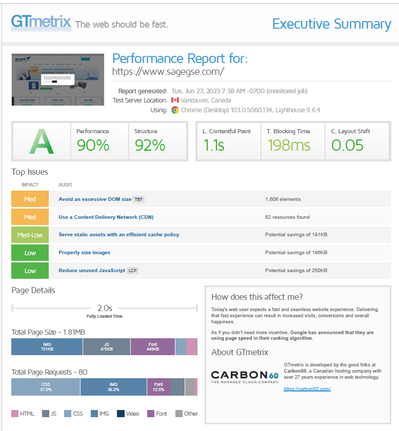Click the large grade A badge

click(41, 141)
